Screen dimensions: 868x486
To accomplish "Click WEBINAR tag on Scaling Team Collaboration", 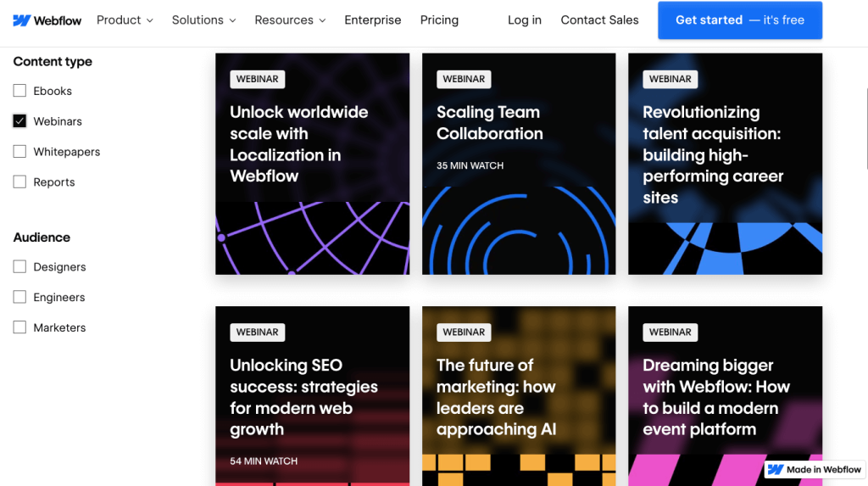I will point(464,79).
